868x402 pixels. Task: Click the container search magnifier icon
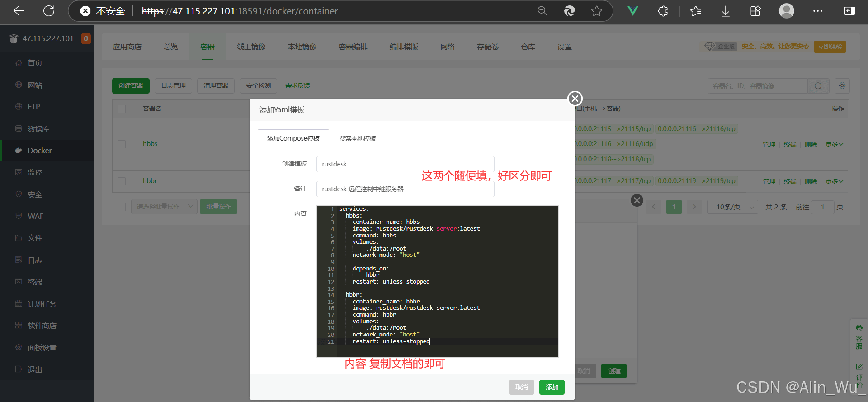[x=818, y=86]
